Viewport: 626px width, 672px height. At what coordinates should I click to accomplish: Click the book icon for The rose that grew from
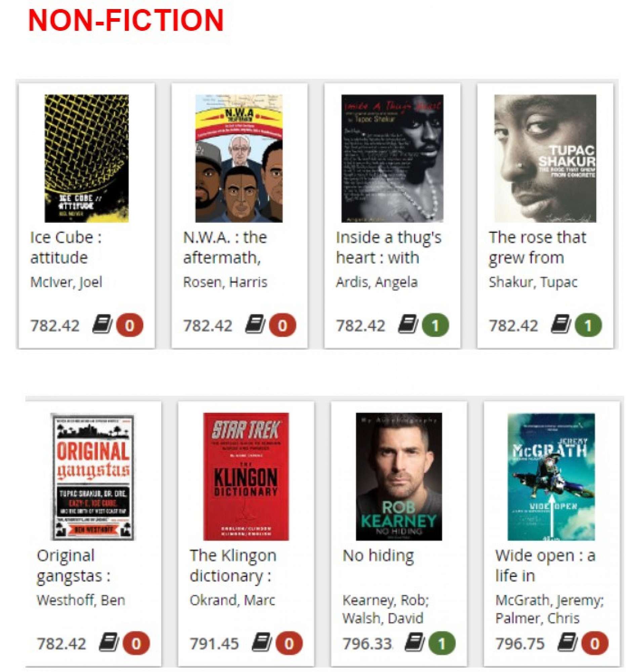[560, 324]
